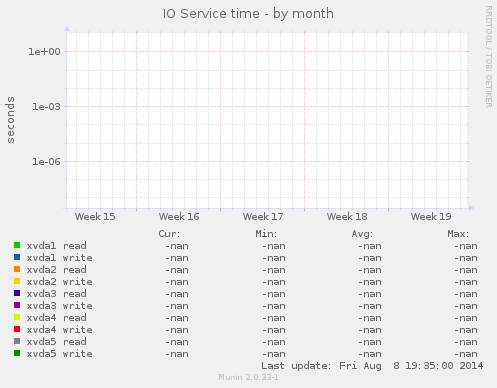The image size is (497, 388).
Task: Click the '1e-03' y-axis tick label
Action: tap(46, 107)
